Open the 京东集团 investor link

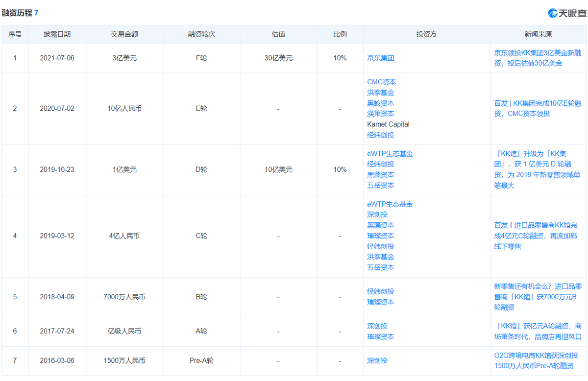point(380,58)
